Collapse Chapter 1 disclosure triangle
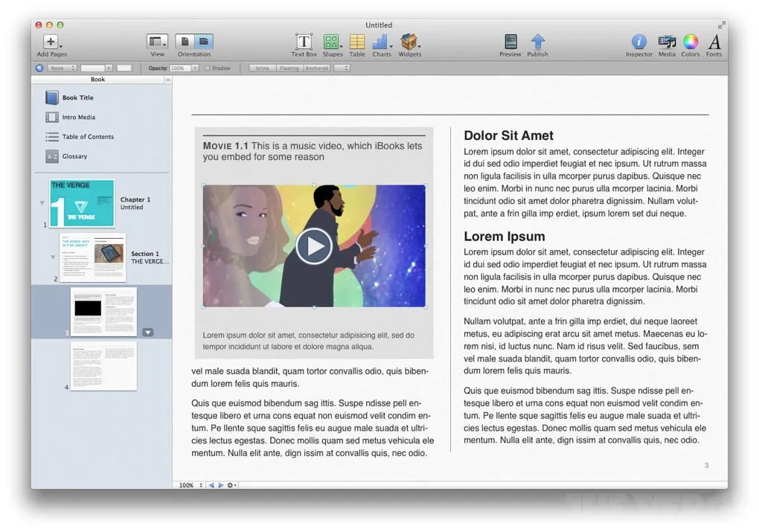The height and width of the screenshot is (532, 759). click(42, 203)
